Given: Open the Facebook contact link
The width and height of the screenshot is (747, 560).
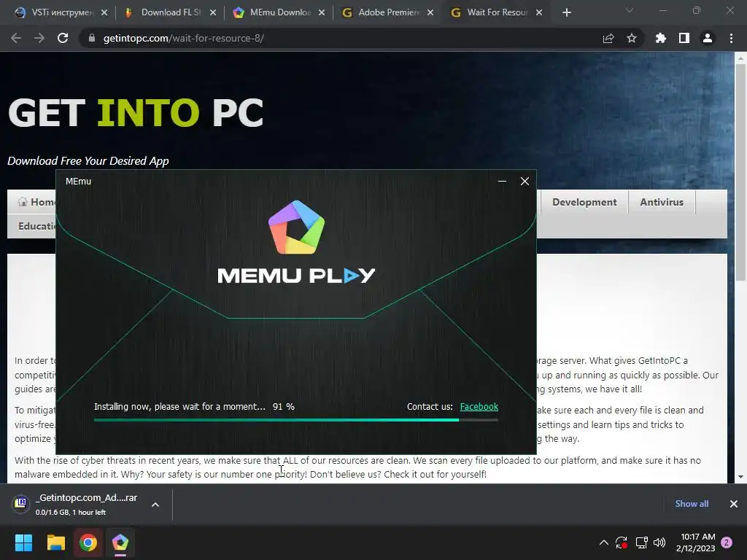Looking at the screenshot, I should [479, 407].
